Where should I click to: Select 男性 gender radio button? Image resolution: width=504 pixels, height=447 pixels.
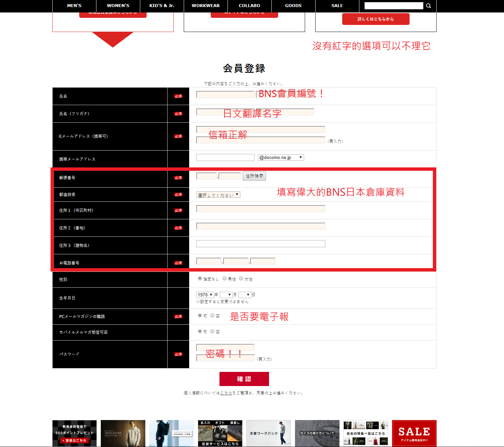pos(225,279)
